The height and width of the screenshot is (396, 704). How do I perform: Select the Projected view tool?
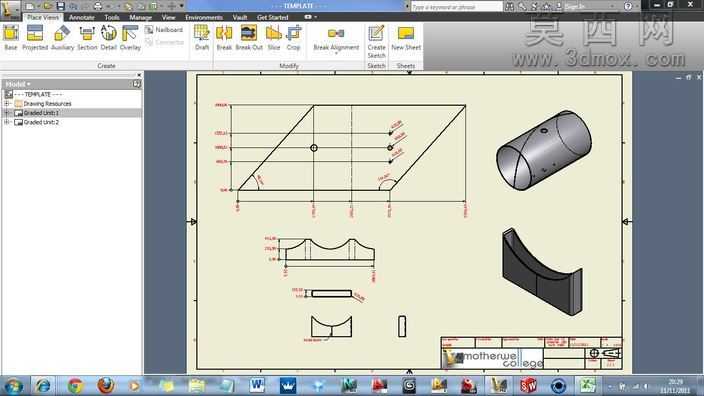(x=35, y=38)
